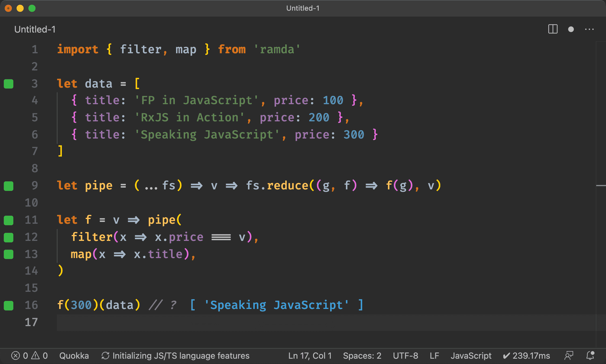Click the word reduce on line 9
The height and width of the screenshot is (364, 606).
[288, 186]
